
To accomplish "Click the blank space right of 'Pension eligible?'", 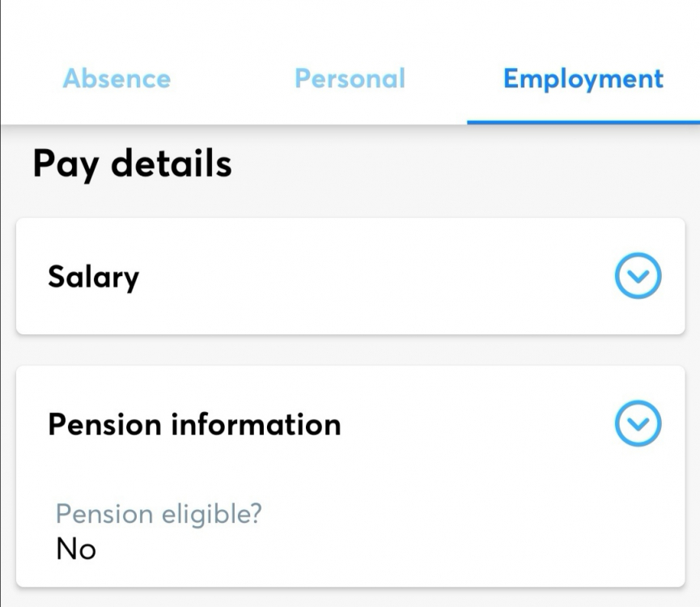I will click(469, 514).
